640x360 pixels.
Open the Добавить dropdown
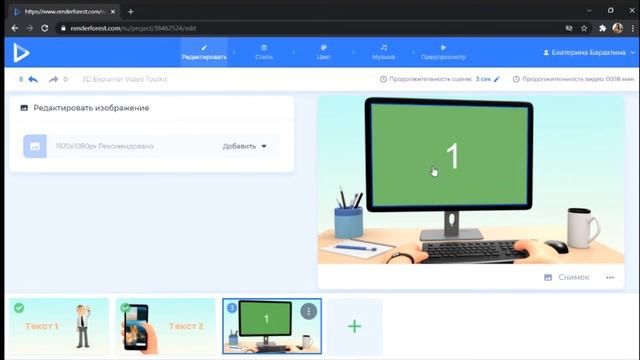point(244,146)
